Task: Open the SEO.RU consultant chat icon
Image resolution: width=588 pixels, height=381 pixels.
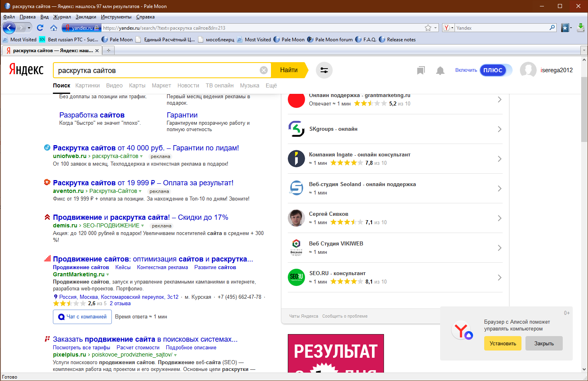Action: click(296, 277)
